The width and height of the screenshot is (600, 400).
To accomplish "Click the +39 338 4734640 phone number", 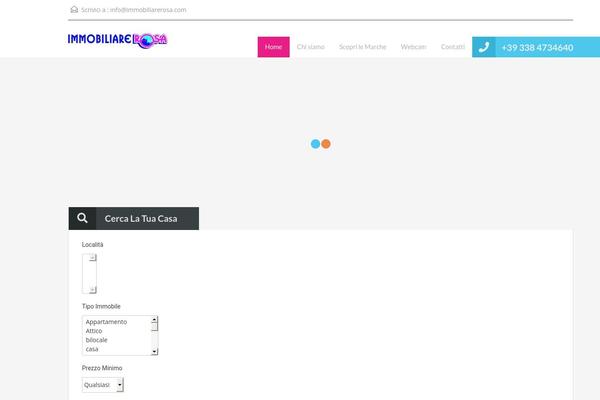I will (x=537, y=47).
